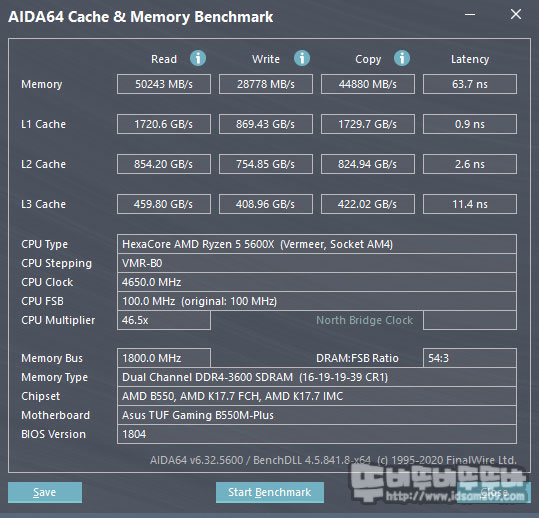Click CPU Multiplier value 46.5x
This screenshot has width=539, height=518.
pyautogui.click(x=164, y=320)
